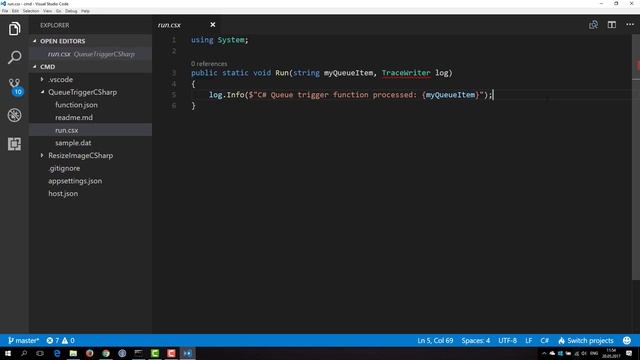Open the Debug menu

[x=71, y=11]
